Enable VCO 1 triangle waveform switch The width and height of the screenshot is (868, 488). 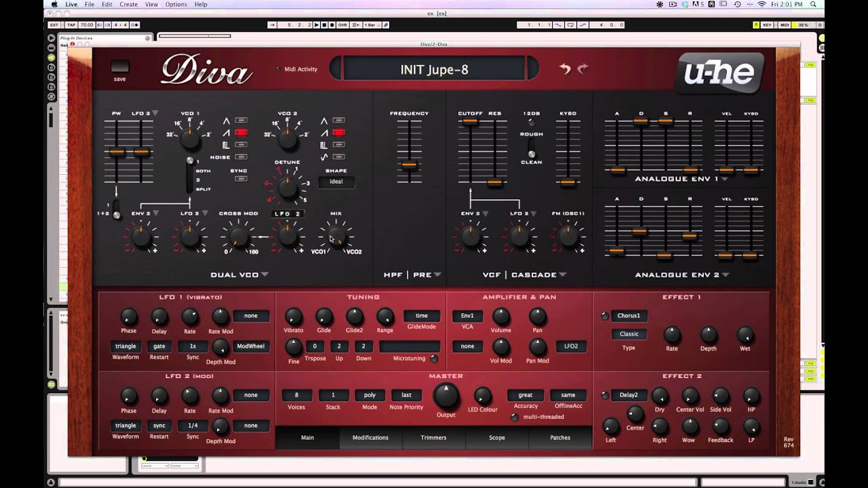(x=241, y=121)
